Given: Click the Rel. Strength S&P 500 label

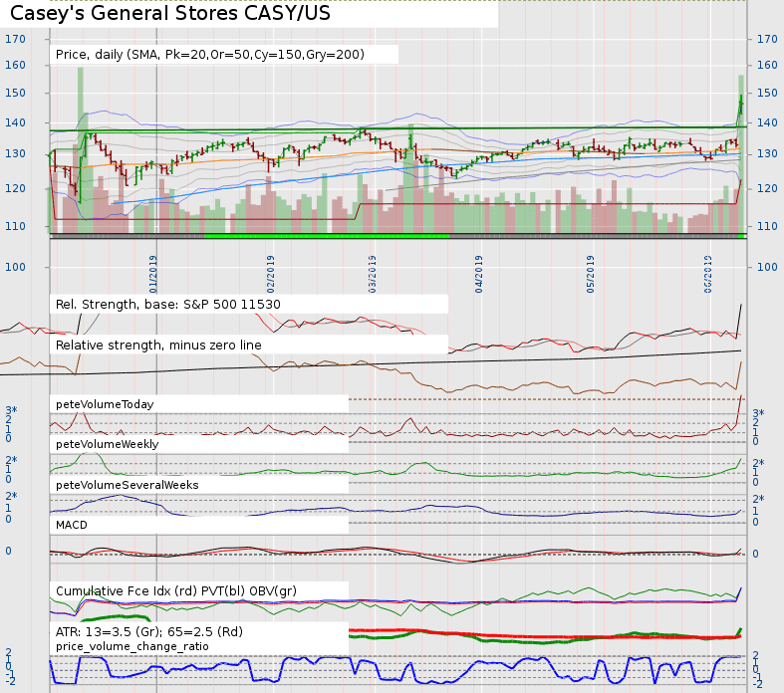Looking at the screenshot, I should click(168, 304).
